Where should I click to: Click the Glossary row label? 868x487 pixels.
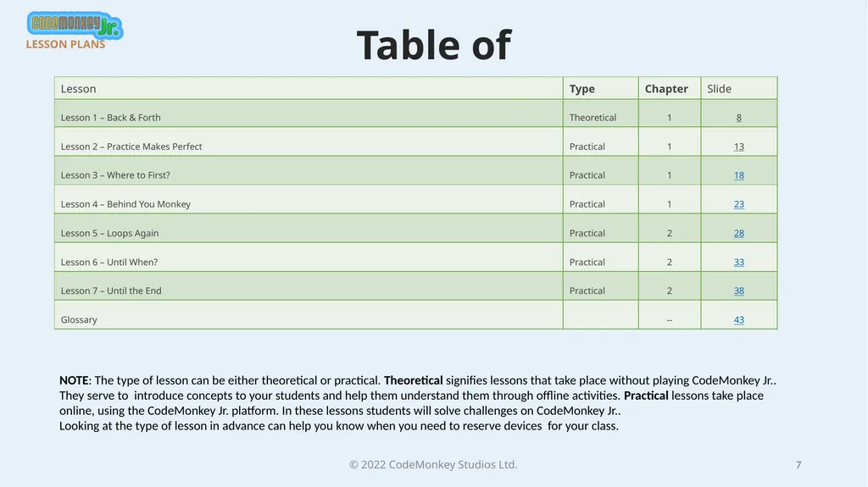(x=79, y=320)
